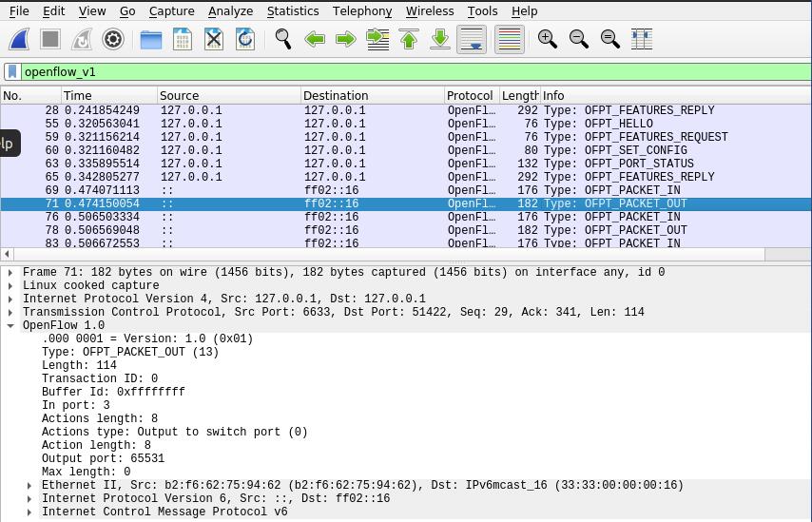The width and height of the screenshot is (812, 522).
Task: Sort by the Protocol column header
Action: tap(472, 95)
